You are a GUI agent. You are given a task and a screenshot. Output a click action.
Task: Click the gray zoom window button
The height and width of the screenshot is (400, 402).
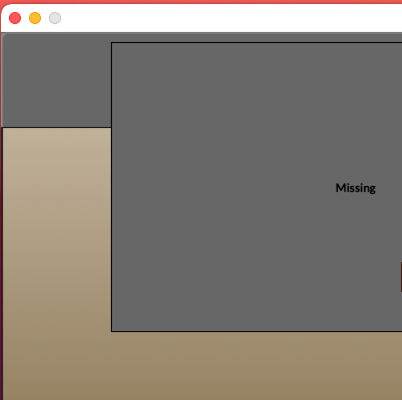click(55, 18)
